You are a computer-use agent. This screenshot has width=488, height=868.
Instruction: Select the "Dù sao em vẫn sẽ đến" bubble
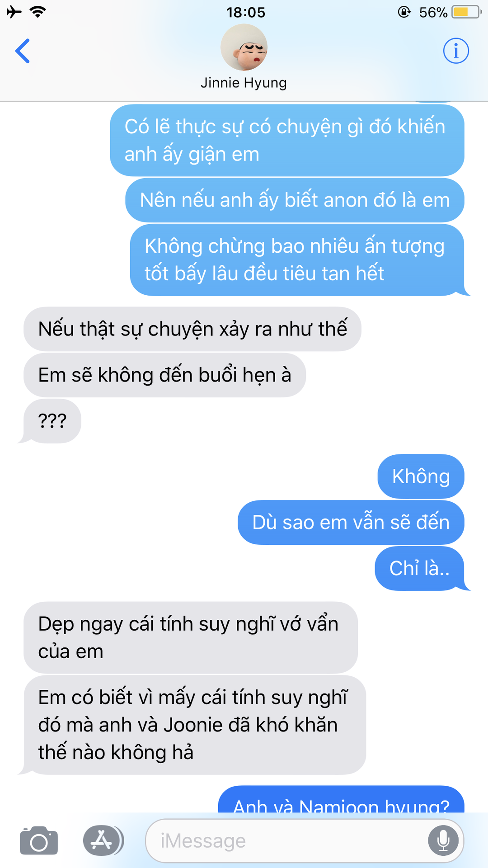click(351, 523)
